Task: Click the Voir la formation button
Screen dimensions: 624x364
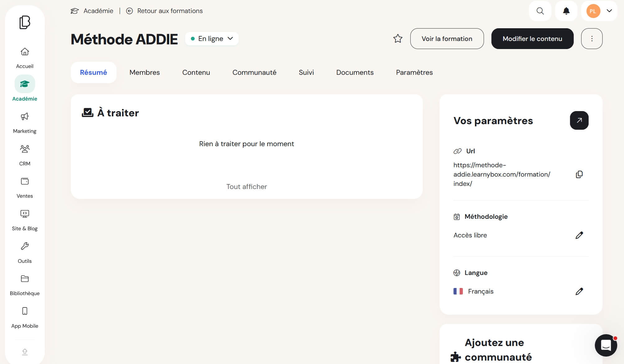Action: tap(447, 38)
